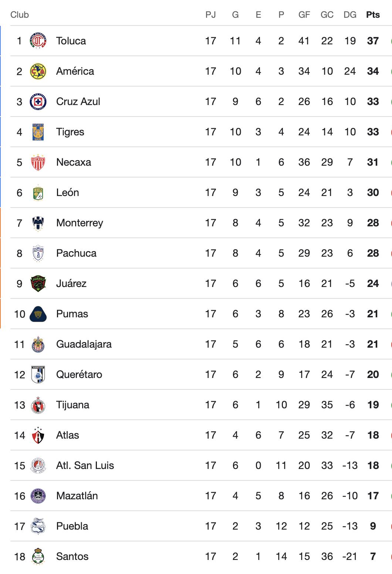
Task: Click the Santos club crest icon
Action: tap(38, 557)
